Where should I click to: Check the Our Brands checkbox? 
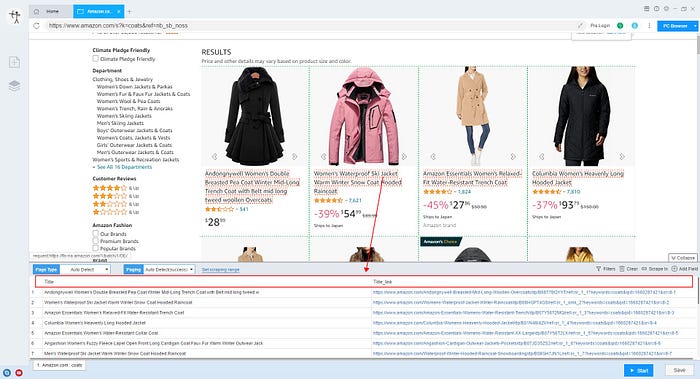96,233
